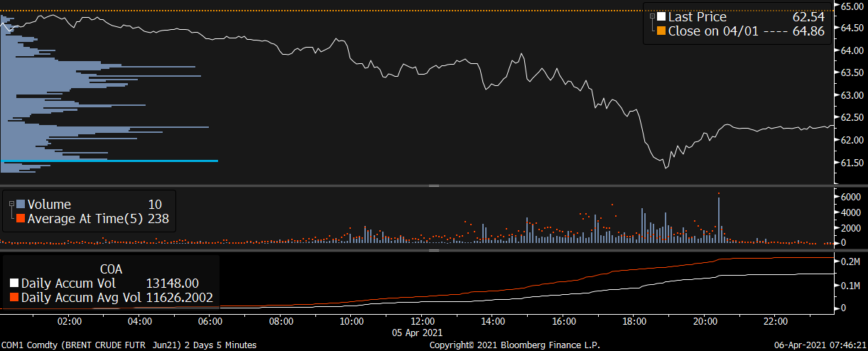868x351 pixels.
Task: Click the Average At Time value 238
Action: point(158,219)
